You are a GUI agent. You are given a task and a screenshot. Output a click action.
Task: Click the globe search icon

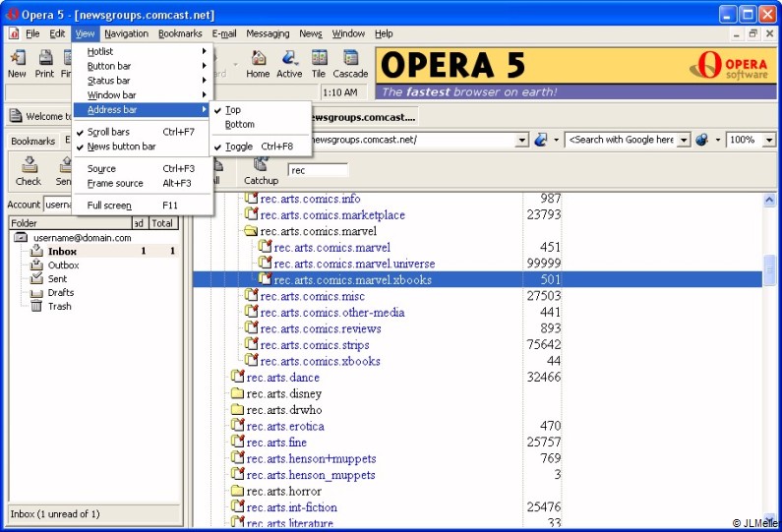pos(701,140)
